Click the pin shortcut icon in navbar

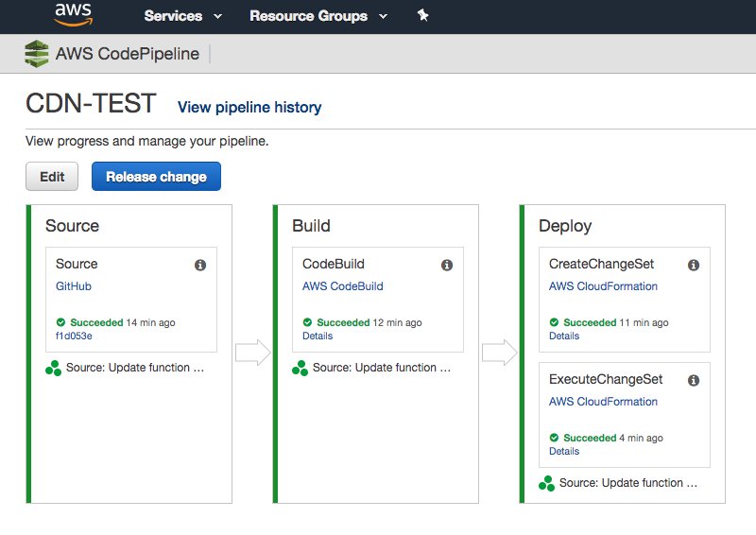[x=422, y=15]
